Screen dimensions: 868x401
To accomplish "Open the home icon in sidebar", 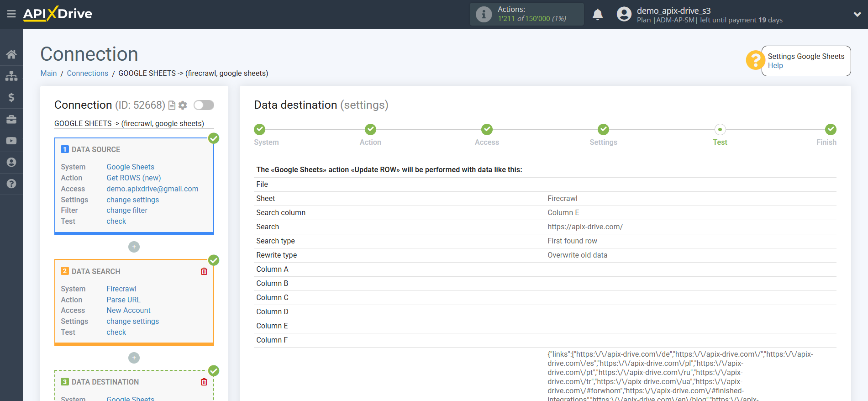I will point(11,55).
